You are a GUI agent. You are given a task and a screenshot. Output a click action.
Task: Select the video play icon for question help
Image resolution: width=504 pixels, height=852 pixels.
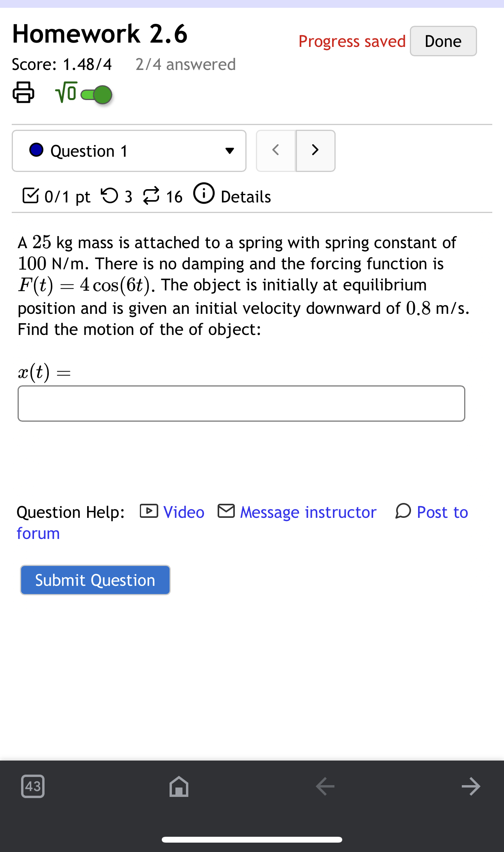point(149,511)
